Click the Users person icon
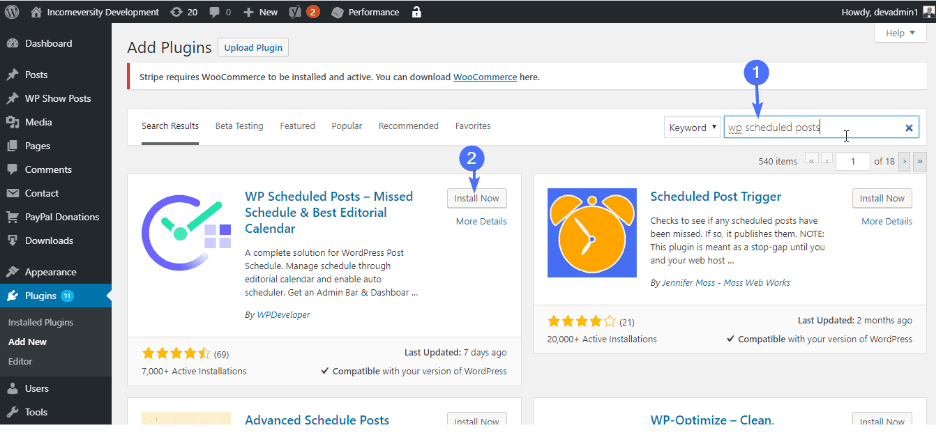The width and height of the screenshot is (938, 439). [13, 389]
